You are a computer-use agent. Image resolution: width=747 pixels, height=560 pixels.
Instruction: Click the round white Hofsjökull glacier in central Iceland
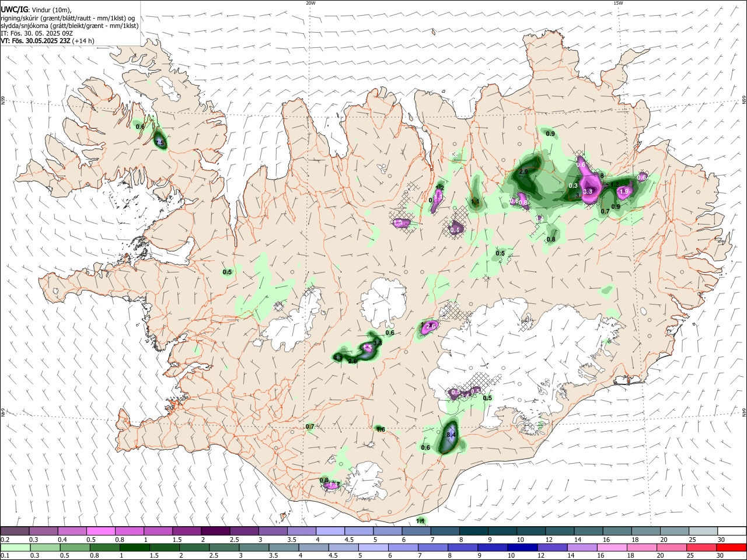(x=383, y=302)
